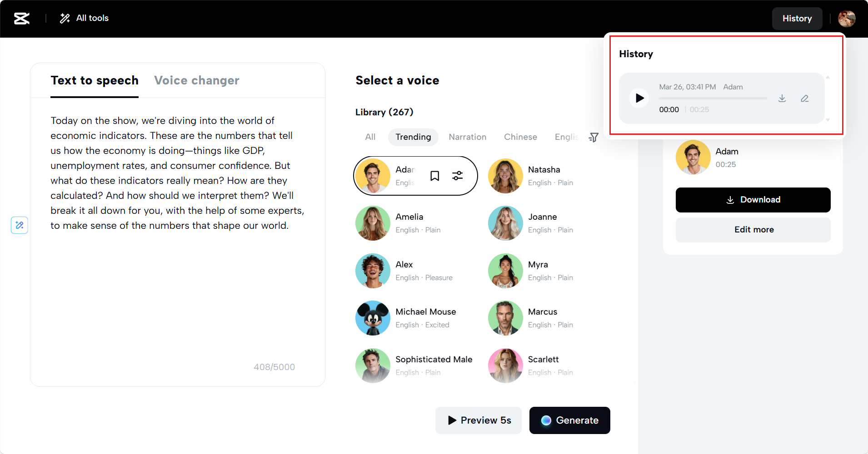Open voice settings sliders on Adam's card

(x=457, y=175)
